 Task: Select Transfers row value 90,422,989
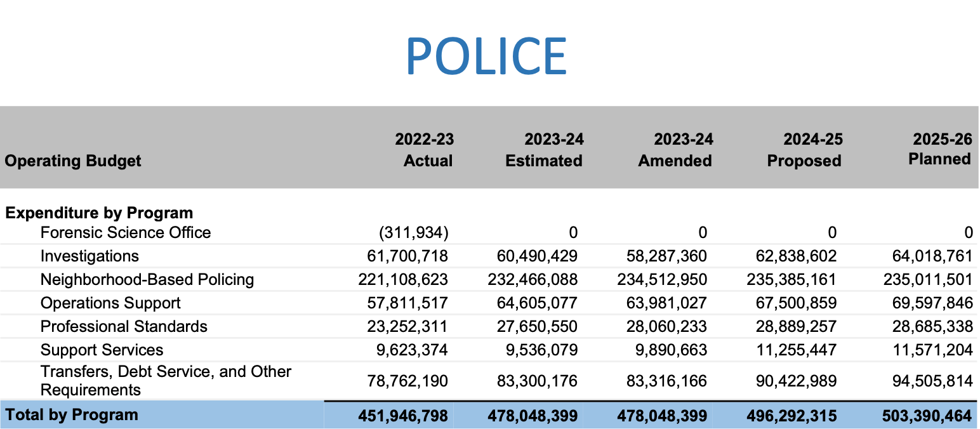[x=797, y=381]
